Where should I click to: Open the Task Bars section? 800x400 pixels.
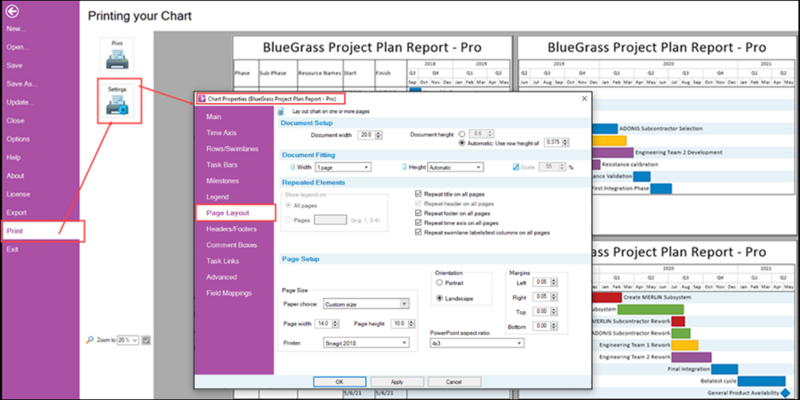(221, 165)
